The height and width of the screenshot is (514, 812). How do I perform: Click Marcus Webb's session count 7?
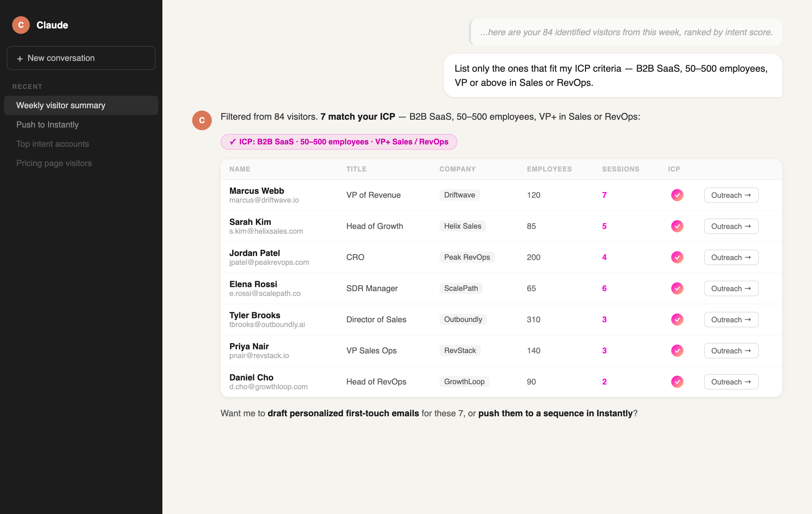pos(604,195)
